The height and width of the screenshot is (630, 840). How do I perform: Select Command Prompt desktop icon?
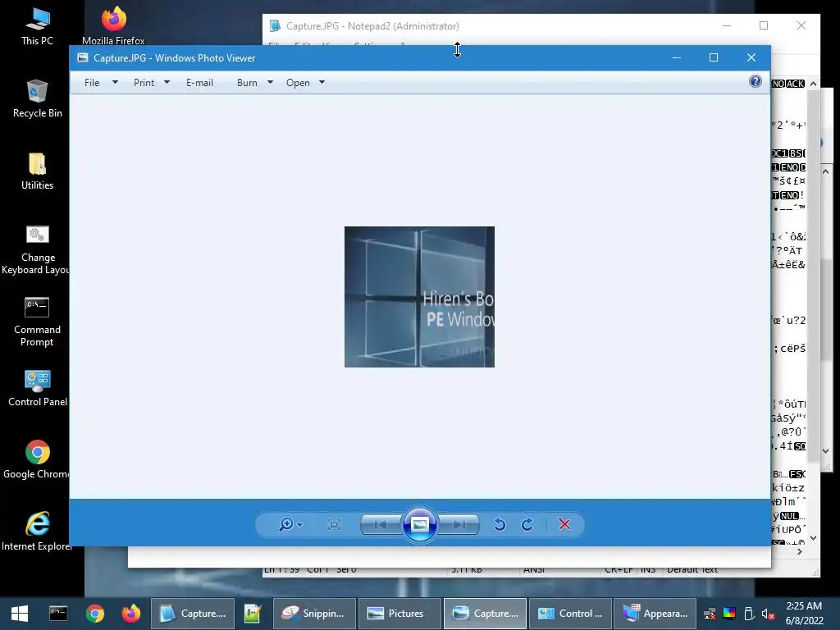click(x=37, y=322)
